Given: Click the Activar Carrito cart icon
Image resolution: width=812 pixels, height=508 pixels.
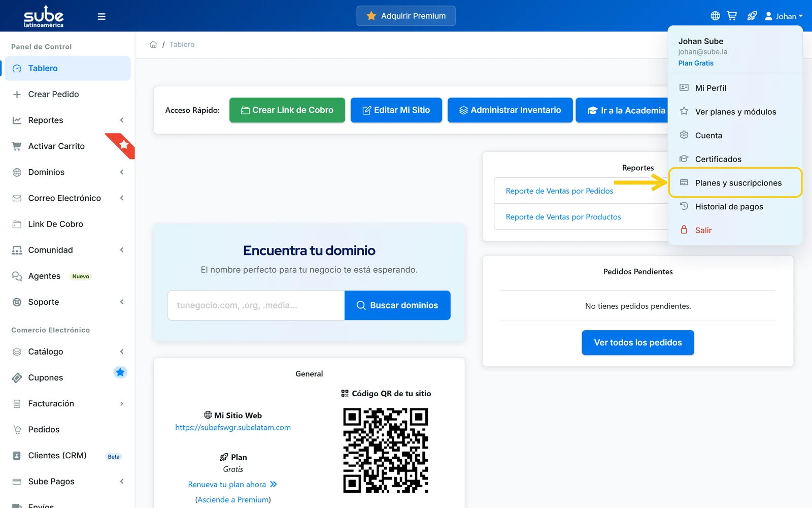Looking at the screenshot, I should pos(17,146).
